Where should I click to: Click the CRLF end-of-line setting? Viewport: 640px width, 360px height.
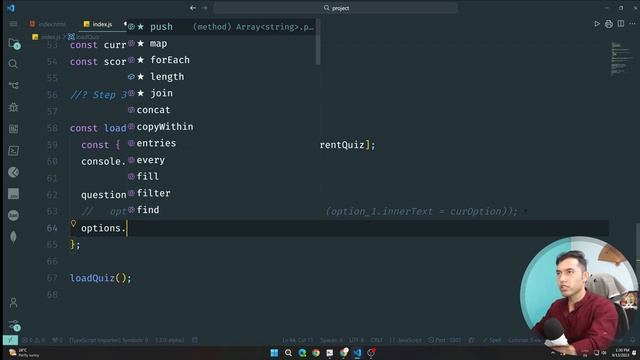376,340
